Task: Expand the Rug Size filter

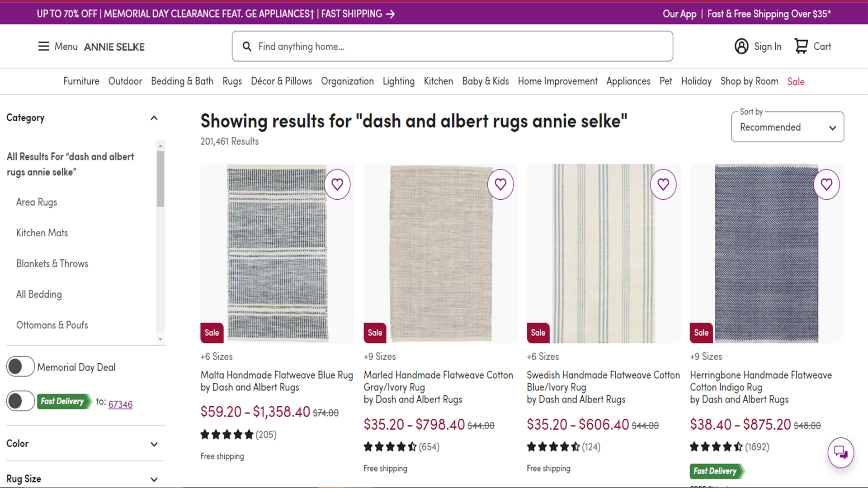Action: click(x=154, y=479)
